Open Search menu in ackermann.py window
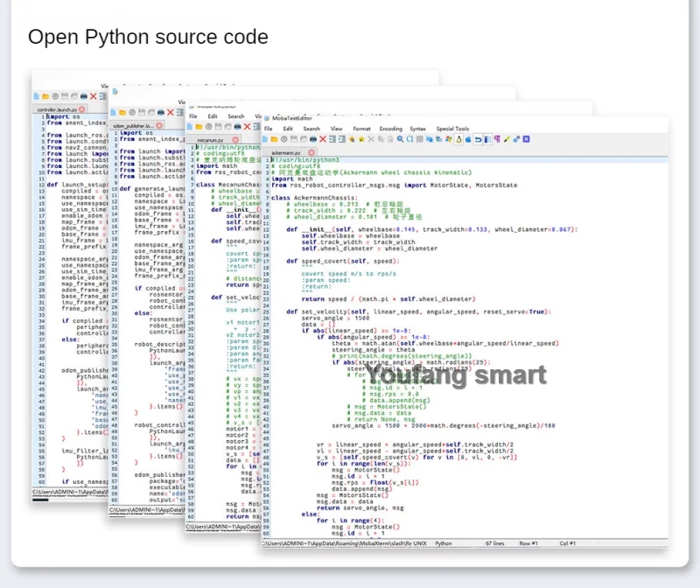The height and width of the screenshot is (588, 700). click(x=311, y=129)
